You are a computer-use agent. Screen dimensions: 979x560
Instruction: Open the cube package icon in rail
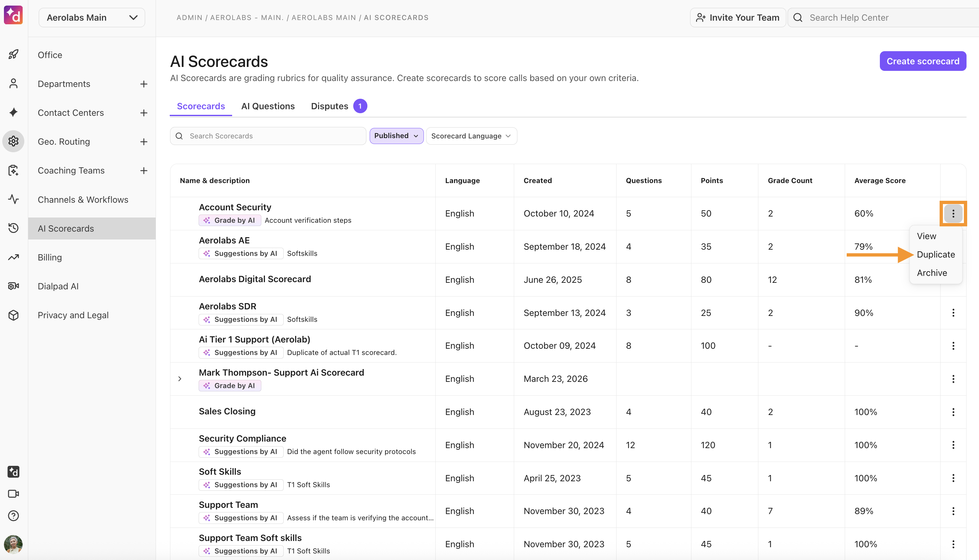click(x=13, y=315)
